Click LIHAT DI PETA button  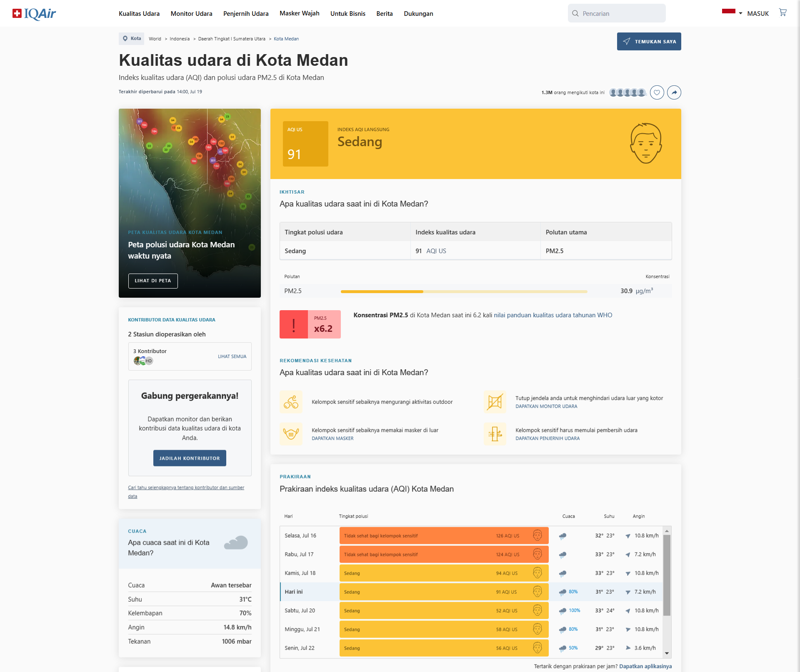153,281
